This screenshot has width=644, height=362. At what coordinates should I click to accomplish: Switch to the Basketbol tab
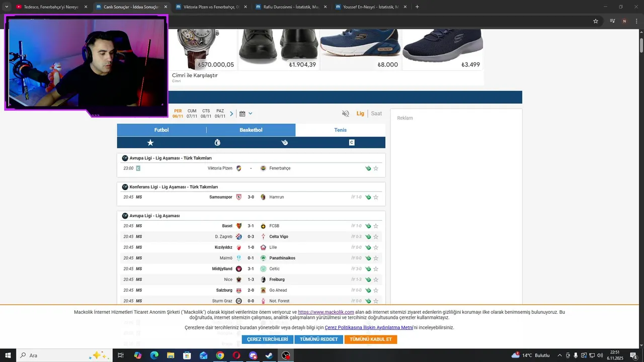[x=251, y=130]
